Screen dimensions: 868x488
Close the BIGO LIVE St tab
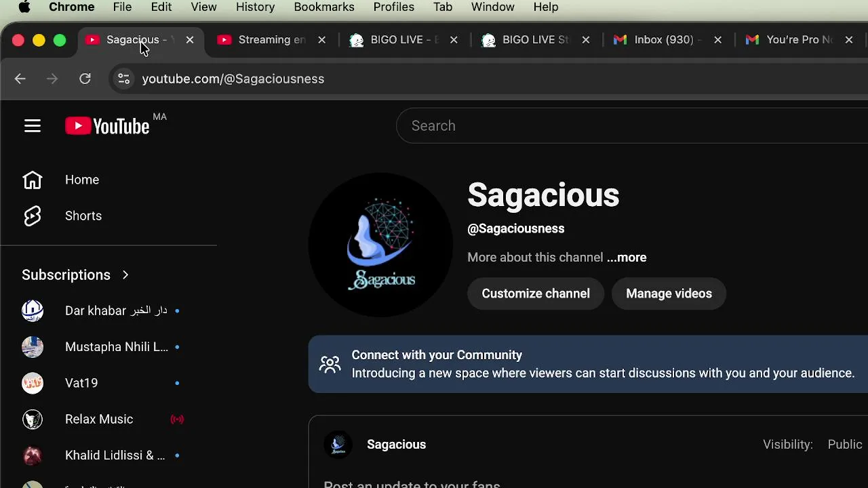pos(586,40)
